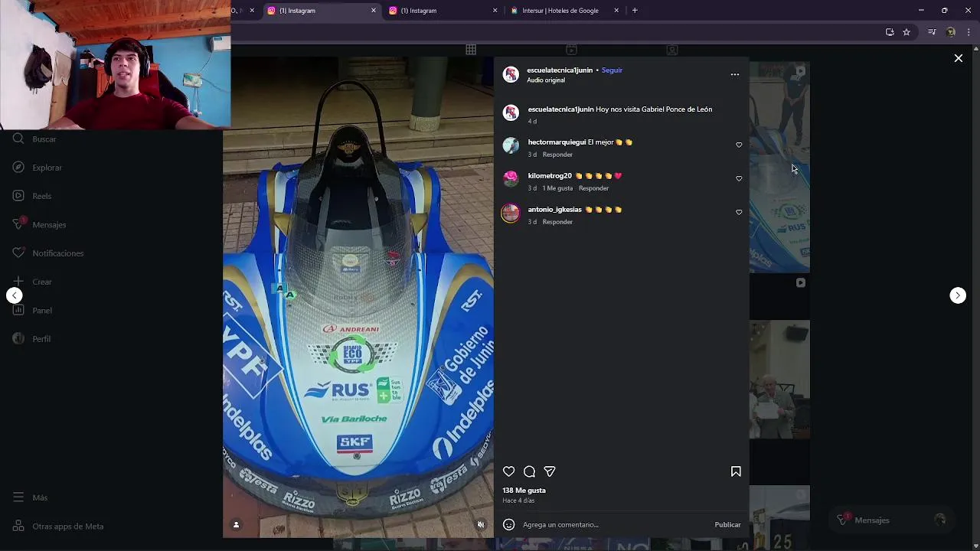Close the Intersur Hoteles tab
This screenshot has height=551, width=980.
(x=616, y=11)
